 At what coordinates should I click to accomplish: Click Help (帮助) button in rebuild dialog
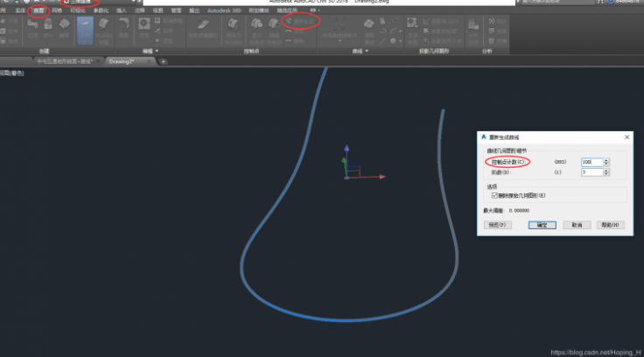(x=611, y=225)
